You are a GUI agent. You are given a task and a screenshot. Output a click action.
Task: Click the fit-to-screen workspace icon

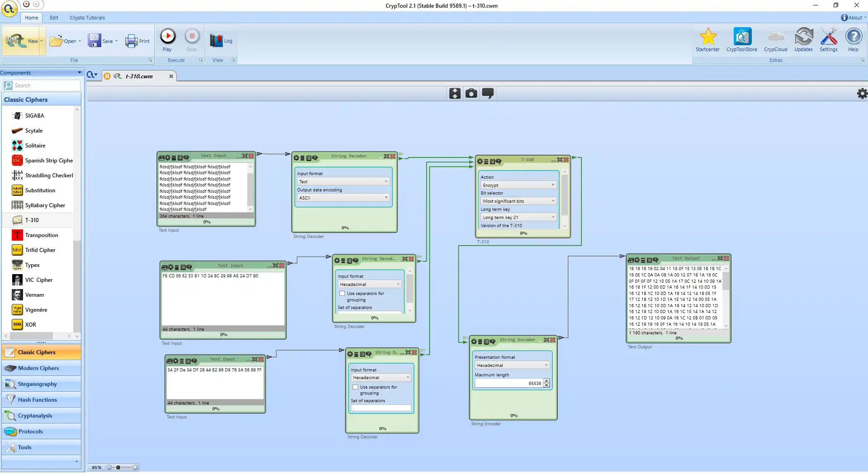click(455, 93)
